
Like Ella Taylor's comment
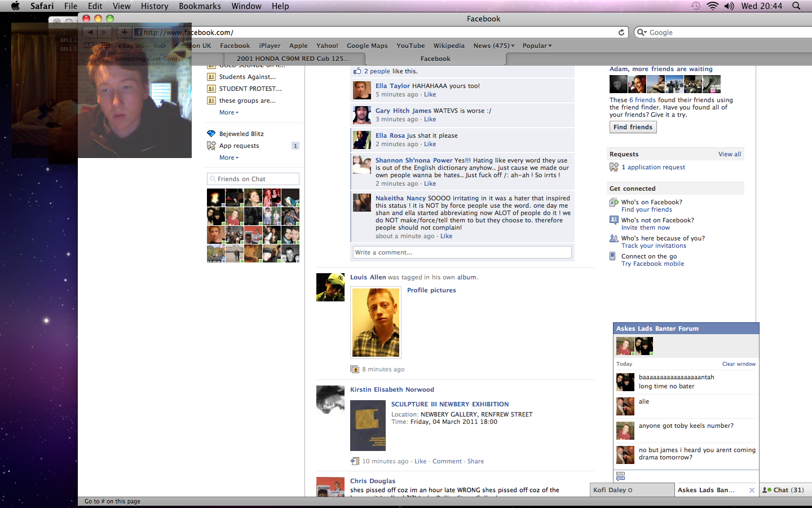430,94
